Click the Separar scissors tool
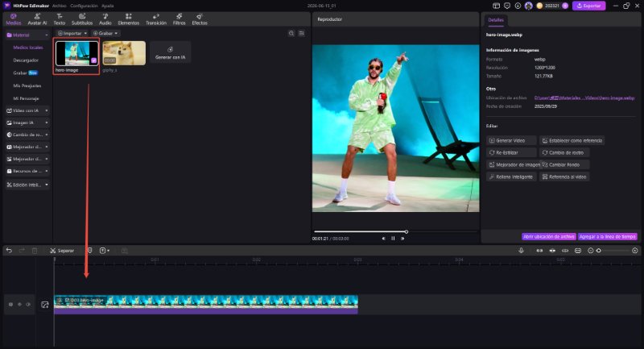The width and height of the screenshot is (644, 349). coord(62,251)
